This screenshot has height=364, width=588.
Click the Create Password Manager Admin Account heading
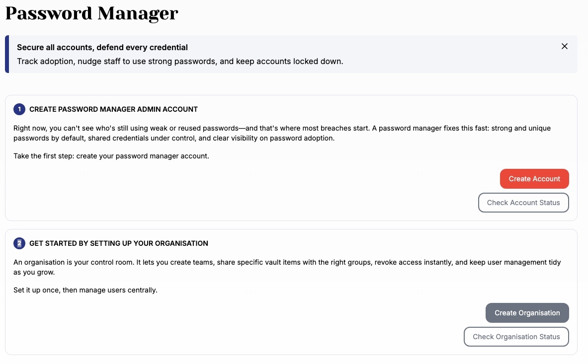point(113,109)
